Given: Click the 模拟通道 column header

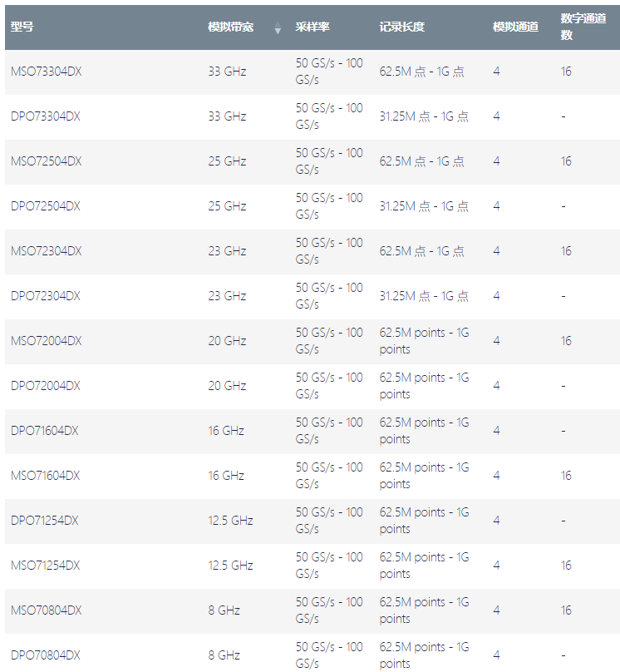Looking at the screenshot, I should [x=515, y=27].
